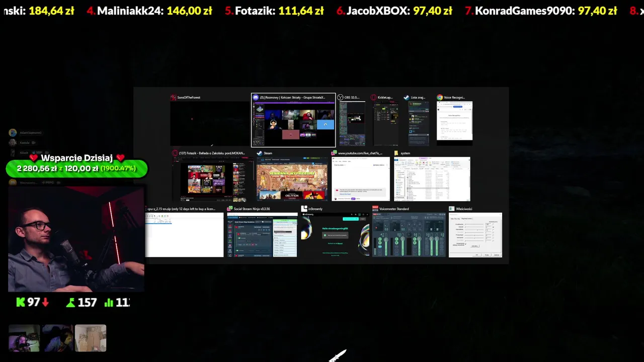Click the Social Stream Ninja app icon

tap(230, 209)
